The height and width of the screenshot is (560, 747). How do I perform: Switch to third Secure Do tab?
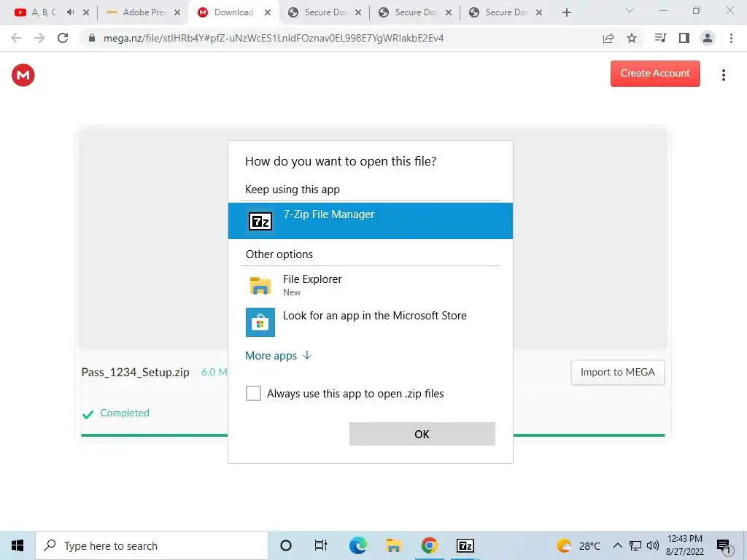coord(506,12)
